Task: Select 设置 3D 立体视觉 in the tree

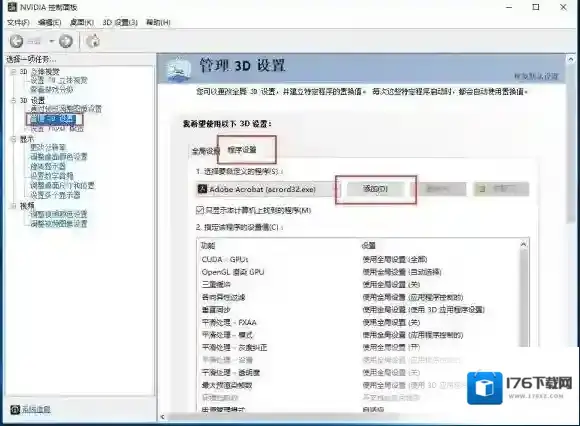Action: coord(59,80)
